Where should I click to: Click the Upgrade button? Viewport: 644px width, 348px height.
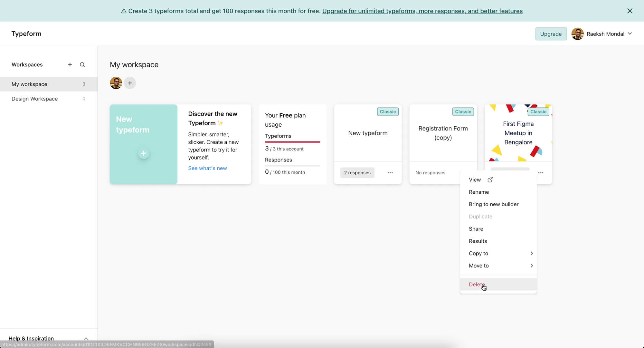pos(551,34)
